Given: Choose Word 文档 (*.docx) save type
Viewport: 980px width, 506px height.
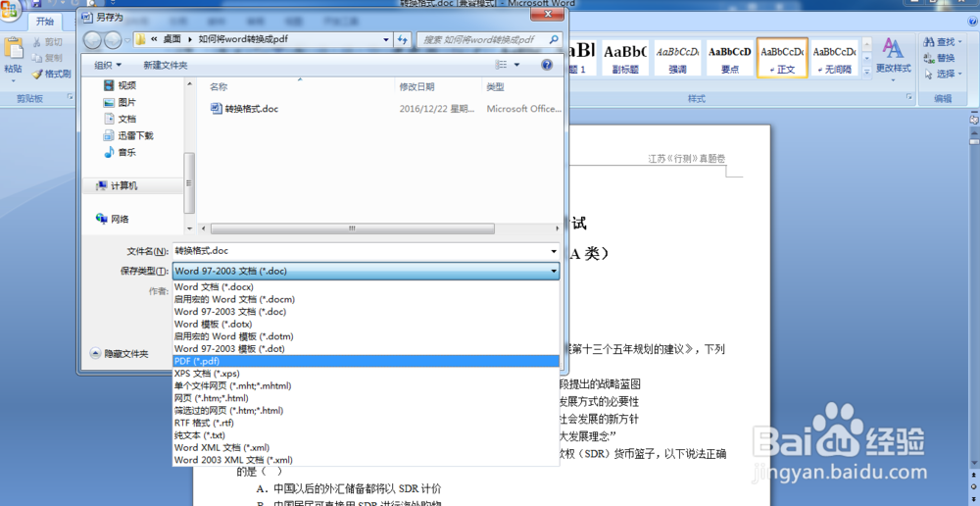Looking at the screenshot, I should [366, 287].
